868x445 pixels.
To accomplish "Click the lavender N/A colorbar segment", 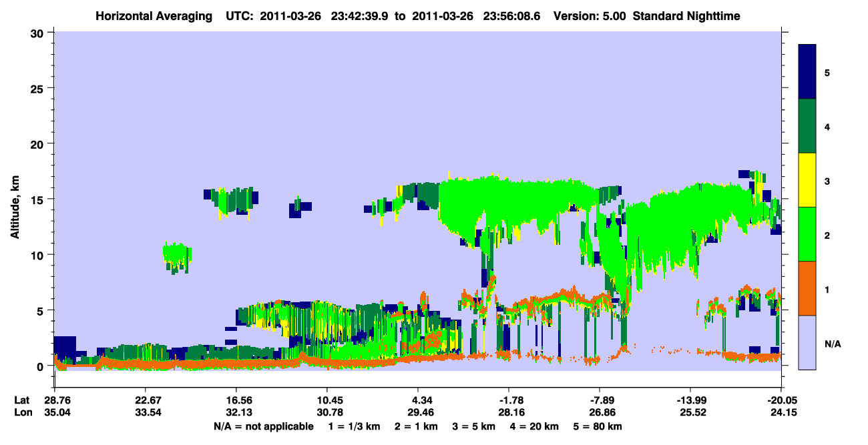I will [807, 342].
